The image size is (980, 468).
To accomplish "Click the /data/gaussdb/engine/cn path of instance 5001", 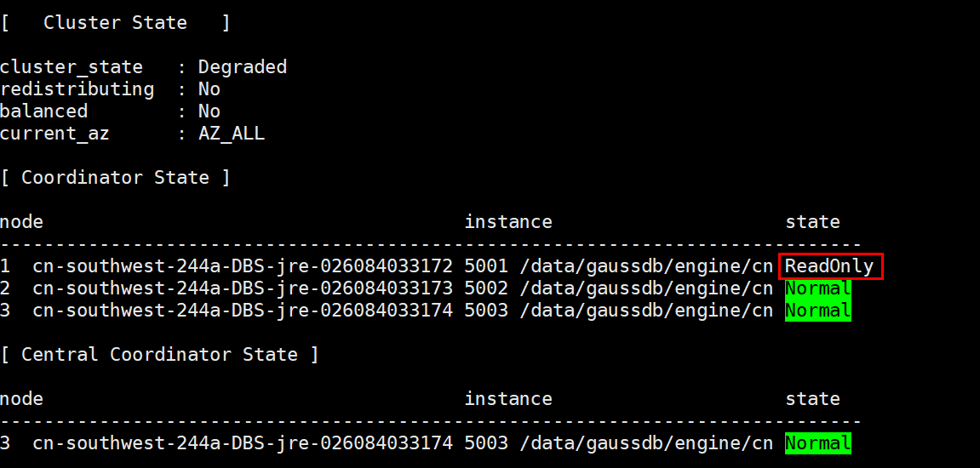I will [x=646, y=266].
